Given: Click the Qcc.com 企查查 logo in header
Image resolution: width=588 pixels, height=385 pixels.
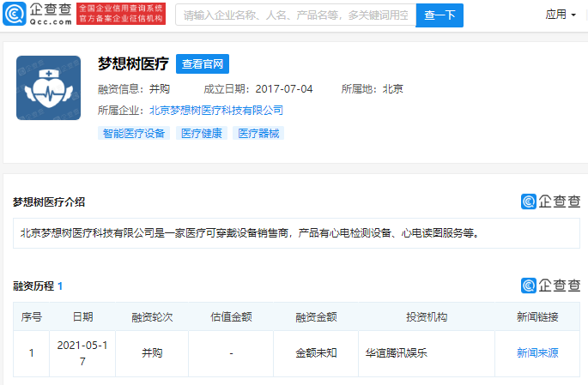Looking at the screenshot, I should [x=38, y=15].
